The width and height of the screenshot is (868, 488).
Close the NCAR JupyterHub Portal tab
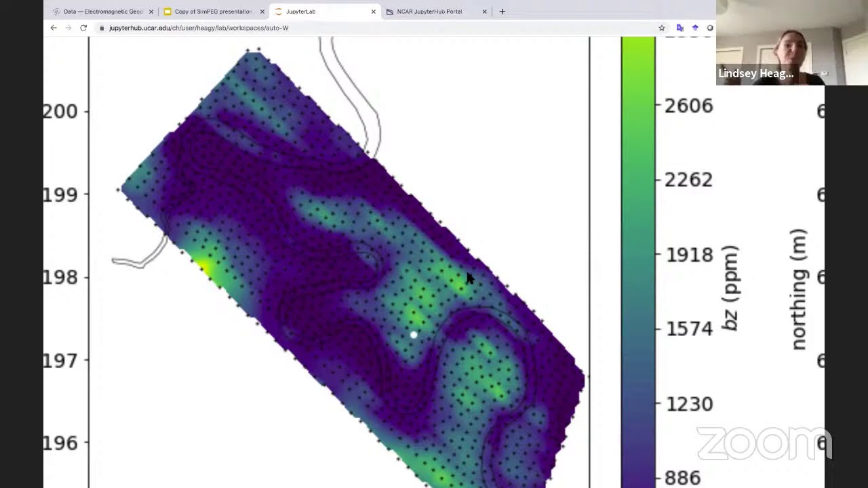pyautogui.click(x=484, y=12)
